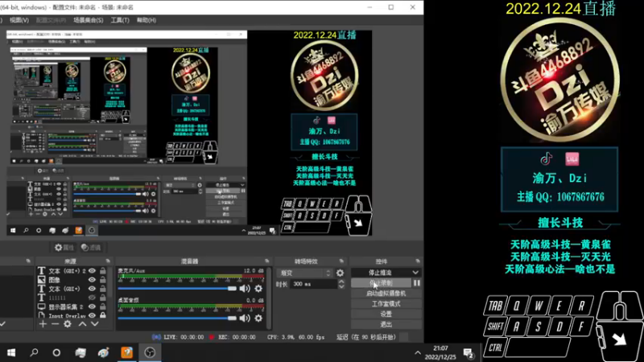This screenshot has height=362, width=644.
Task: Click the LIVE: 00:00:00 status text
Action: [x=184, y=337]
